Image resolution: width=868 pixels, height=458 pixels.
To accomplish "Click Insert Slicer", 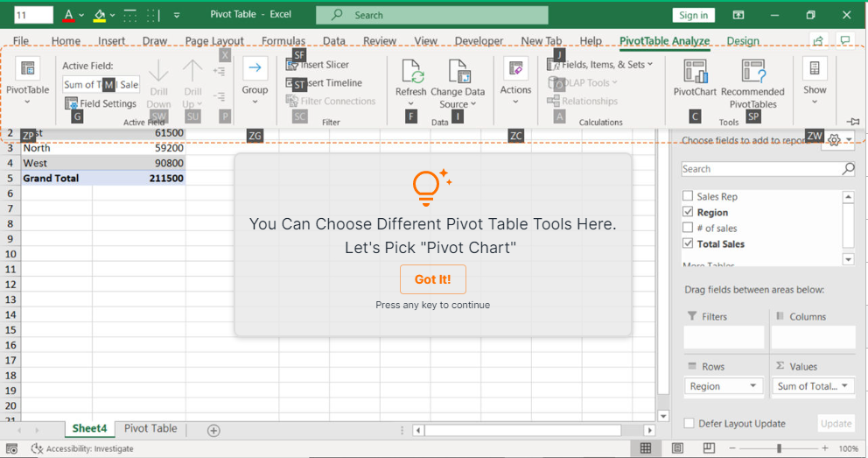I will tap(318, 64).
